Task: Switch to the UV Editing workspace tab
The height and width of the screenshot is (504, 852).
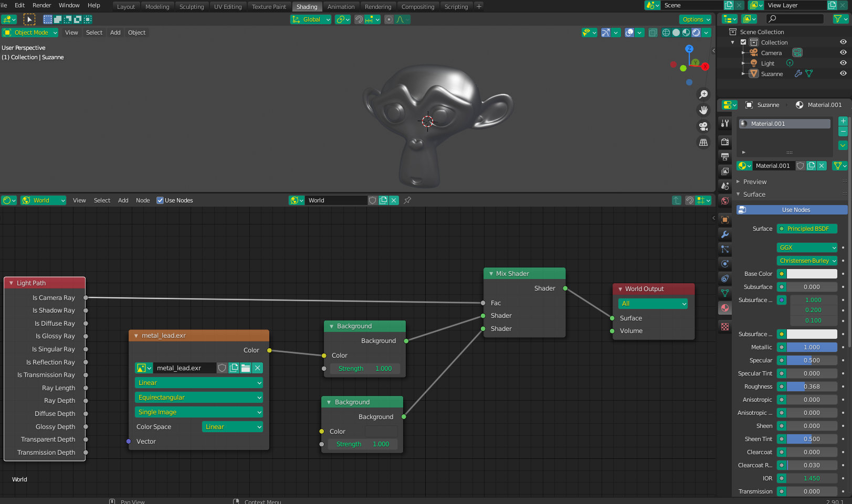Action: [x=228, y=7]
